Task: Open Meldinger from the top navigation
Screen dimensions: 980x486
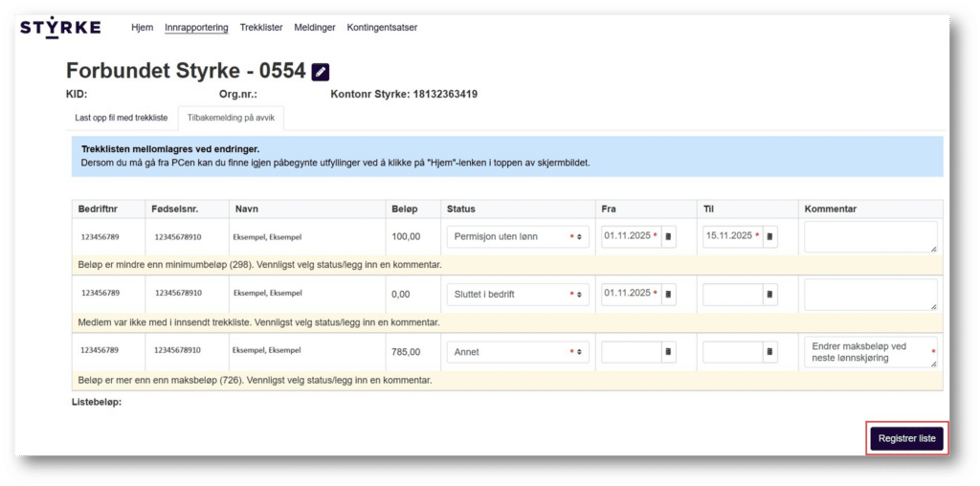Action: (315, 28)
